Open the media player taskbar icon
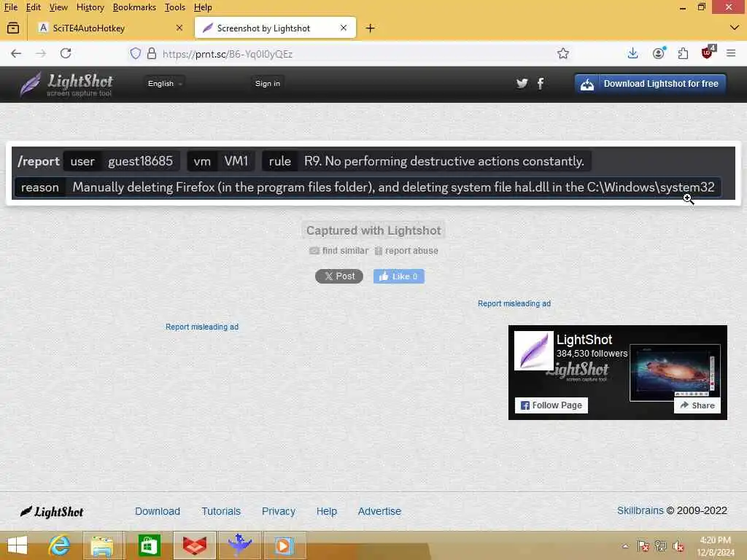Screen dimensions: 747x560 [x=284, y=545]
